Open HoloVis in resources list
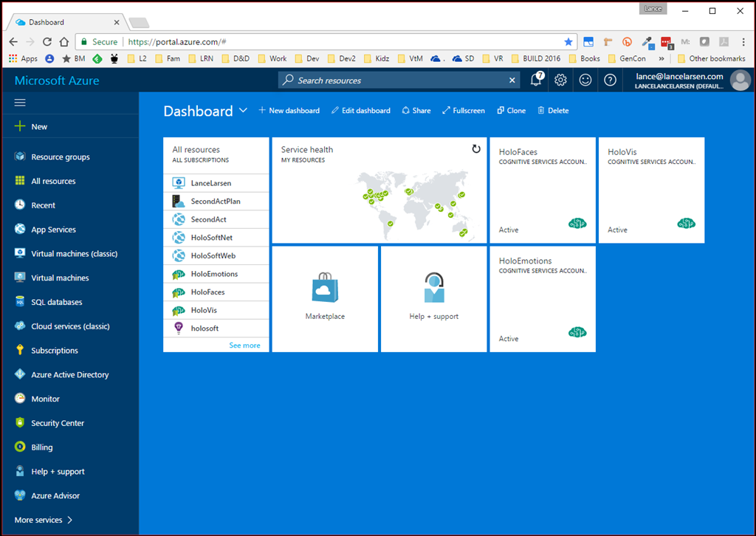 pos(216,310)
